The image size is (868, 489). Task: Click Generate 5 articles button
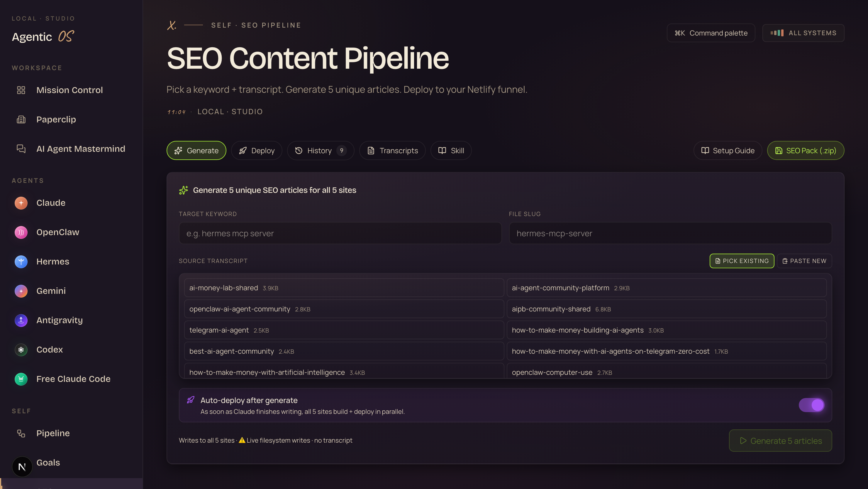(x=780, y=441)
